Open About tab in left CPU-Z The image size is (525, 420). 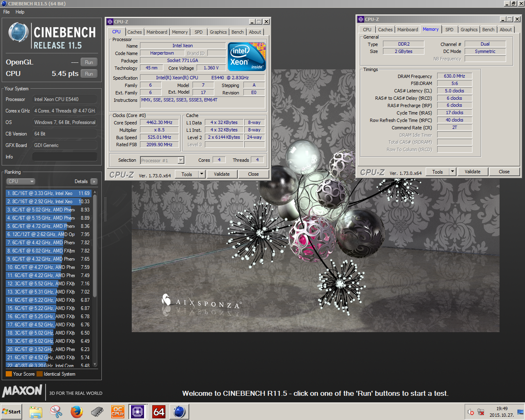[x=255, y=32]
